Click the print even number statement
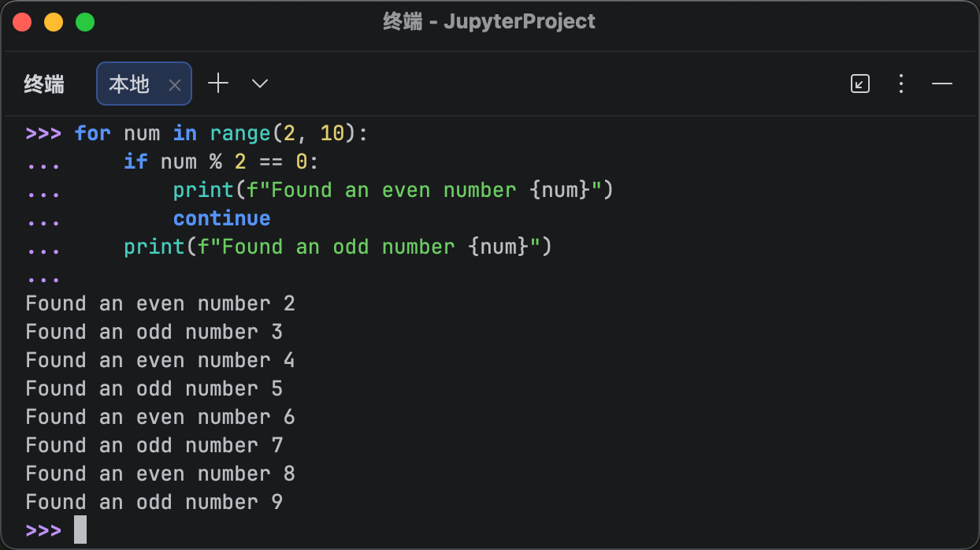 point(392,190)
